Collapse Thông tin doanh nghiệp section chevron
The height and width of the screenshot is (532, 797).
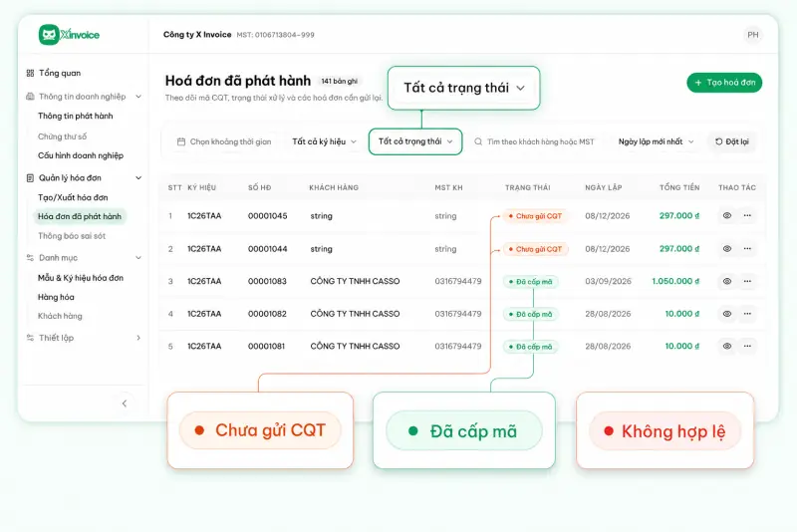(x=138, y=97)
